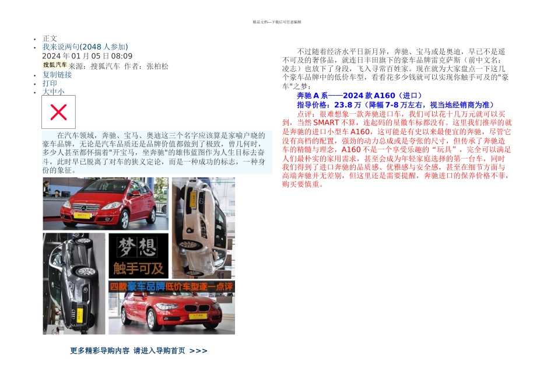Click the paragraph starting 不过随着经济水平

(x=395, y=69)
